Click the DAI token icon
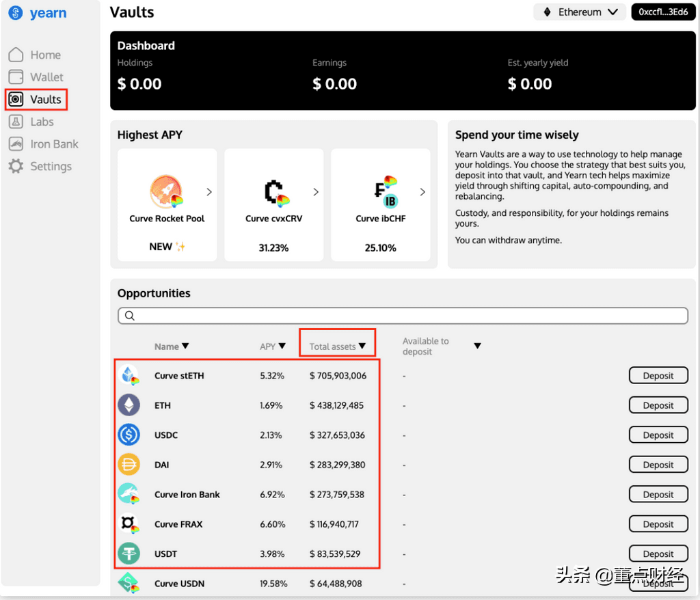700x600 pixels. pos(129,464)
